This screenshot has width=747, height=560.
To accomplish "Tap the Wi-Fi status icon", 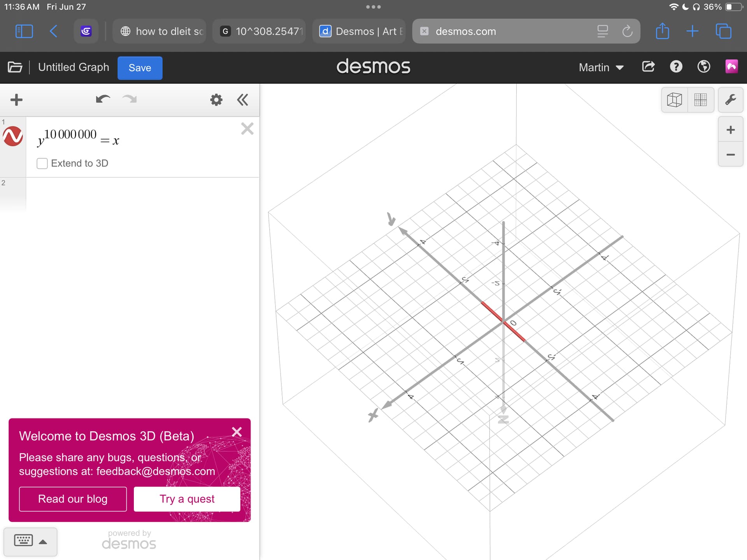I will click(x=673, y=7).
